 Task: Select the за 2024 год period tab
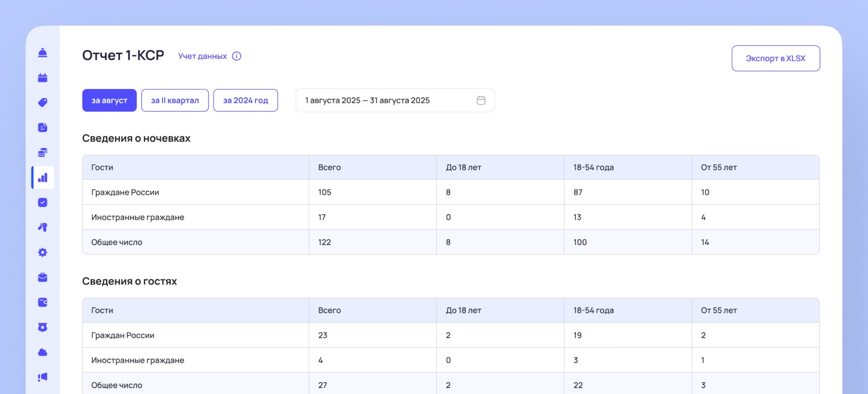245,100
